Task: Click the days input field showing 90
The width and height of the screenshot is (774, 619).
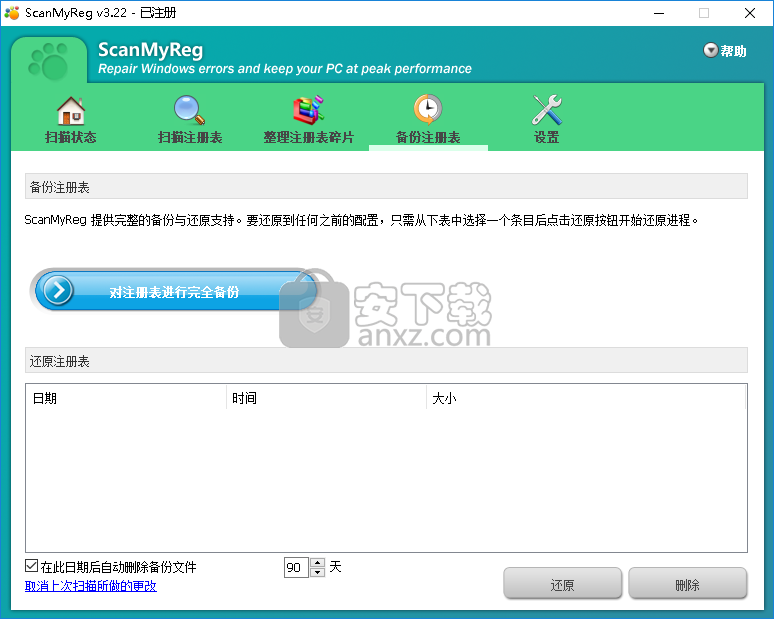Action: (296, 567)
